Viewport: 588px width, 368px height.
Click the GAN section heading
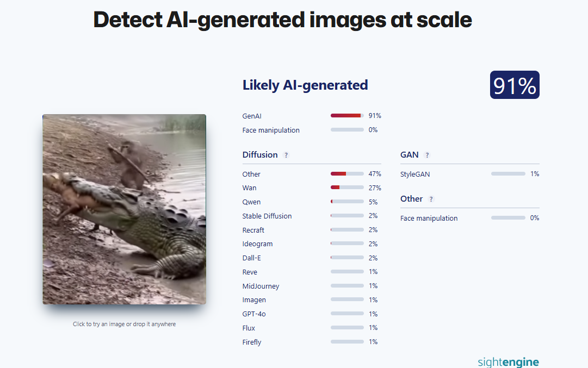pos(410,155)
